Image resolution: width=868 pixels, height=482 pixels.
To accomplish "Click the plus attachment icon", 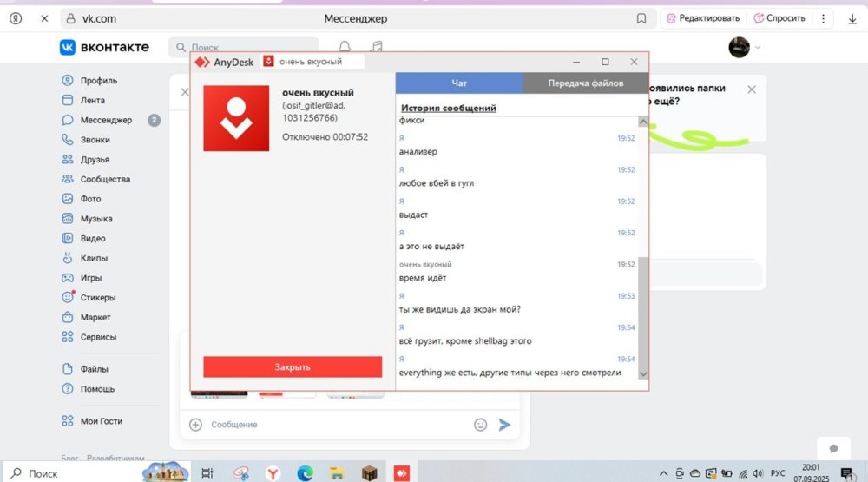I will tap(195, 425).
